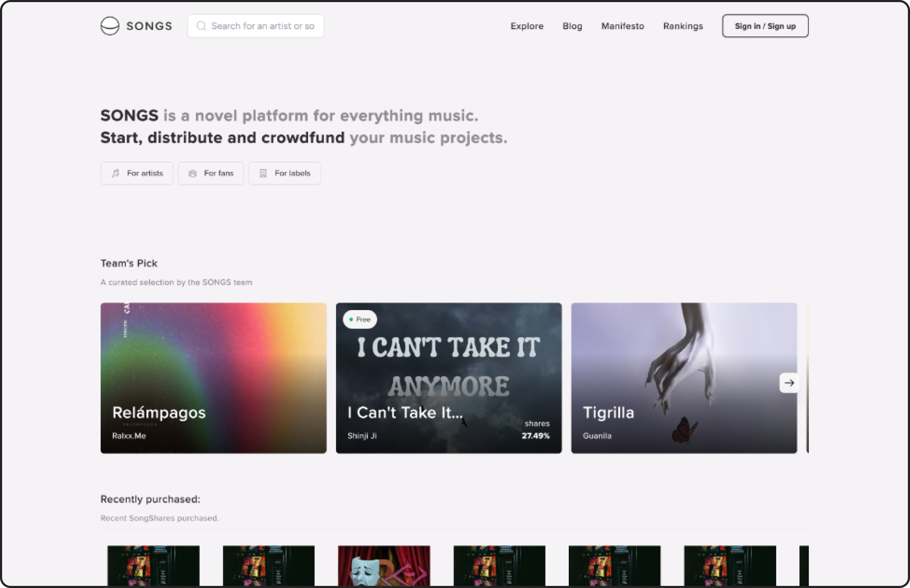Click the Sign in / Sign up button

[765, 26]
